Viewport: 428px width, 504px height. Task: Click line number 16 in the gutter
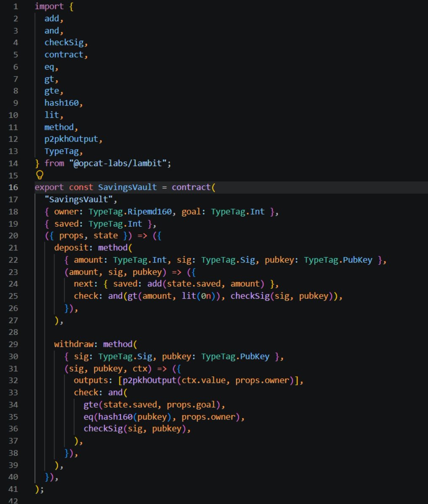click(13, 187)
